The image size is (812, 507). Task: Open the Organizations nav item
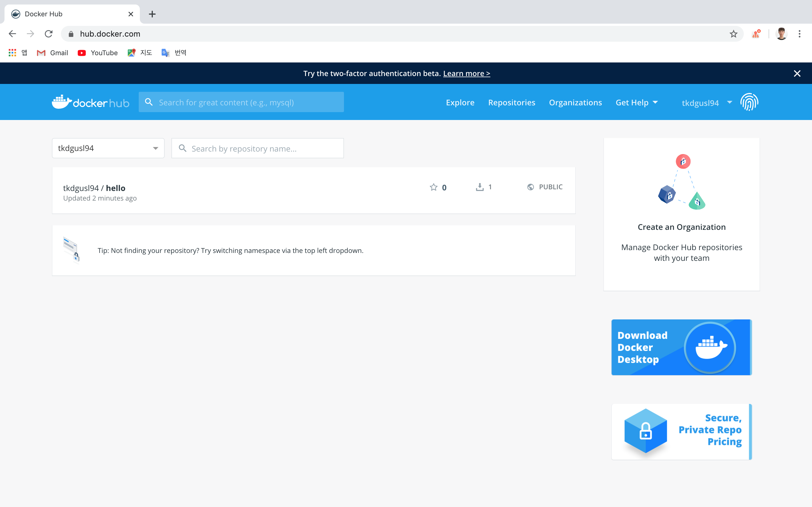[575, 103]
